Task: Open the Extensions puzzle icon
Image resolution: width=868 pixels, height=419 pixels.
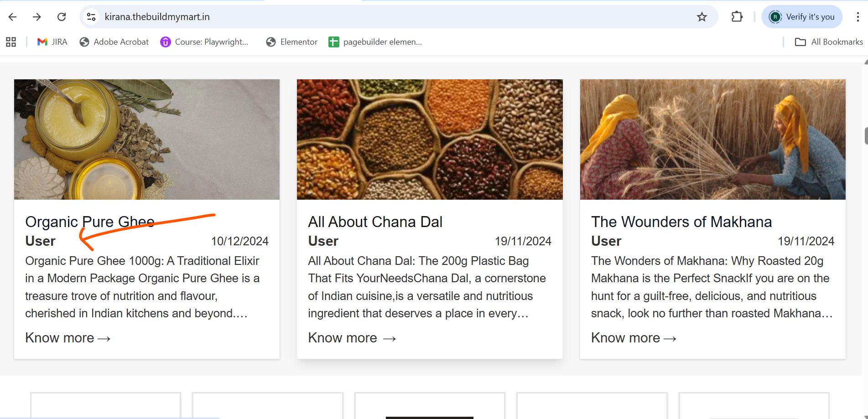Action: [x=737, y=17]
